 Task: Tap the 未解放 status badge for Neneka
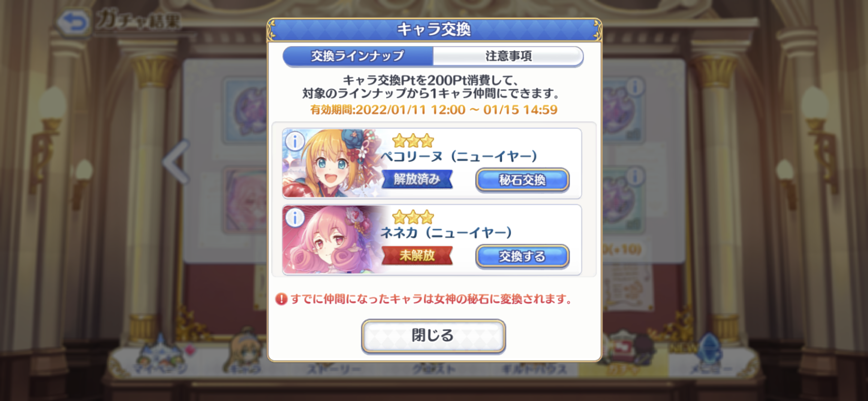(417, 256)
